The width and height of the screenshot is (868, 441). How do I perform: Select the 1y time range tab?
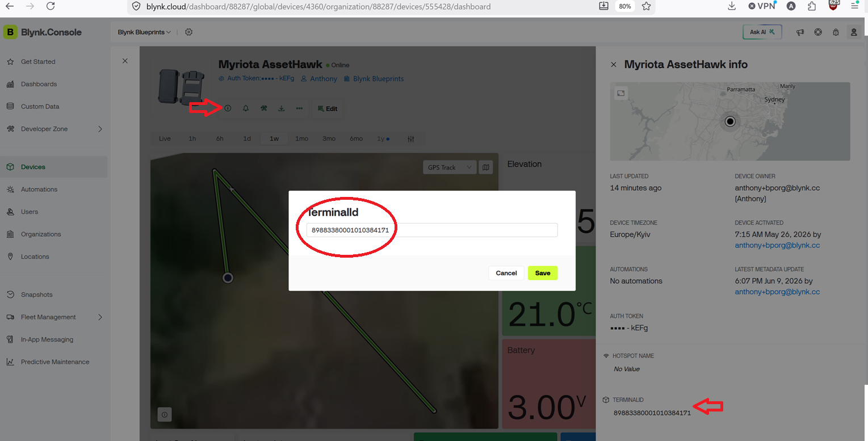pos(383,138)
